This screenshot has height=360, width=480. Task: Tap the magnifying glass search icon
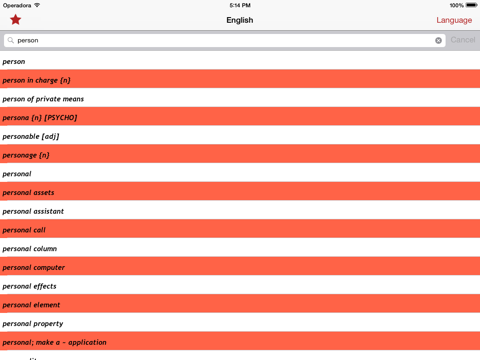click(x=11, y=40)
